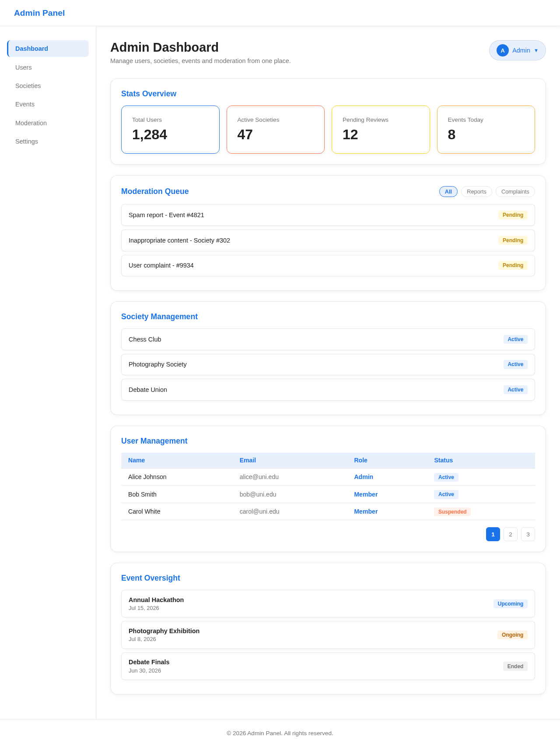Go to page 2 of users
This screenshot has height=747, width=560.
coord(511,534)
